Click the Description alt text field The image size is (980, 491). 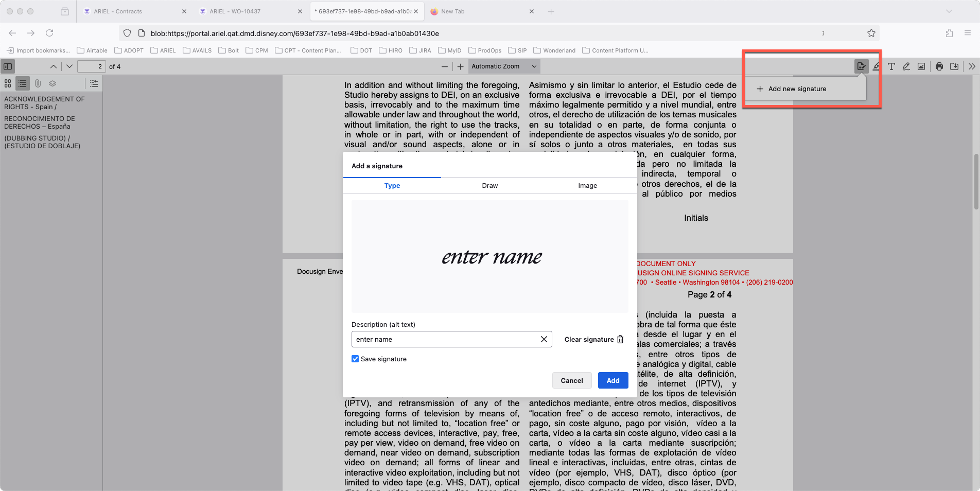pyautogui.click(x=445, y=340)
